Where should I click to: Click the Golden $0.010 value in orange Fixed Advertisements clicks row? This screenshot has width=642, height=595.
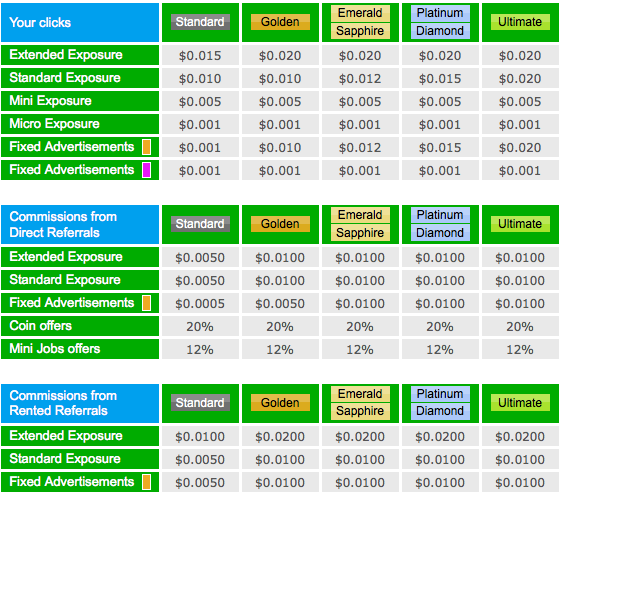(x=280, y=147)
